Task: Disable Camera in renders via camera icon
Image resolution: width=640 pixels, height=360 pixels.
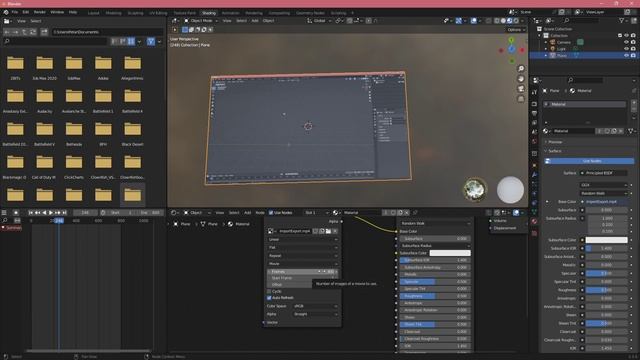Action: (633, 42)
